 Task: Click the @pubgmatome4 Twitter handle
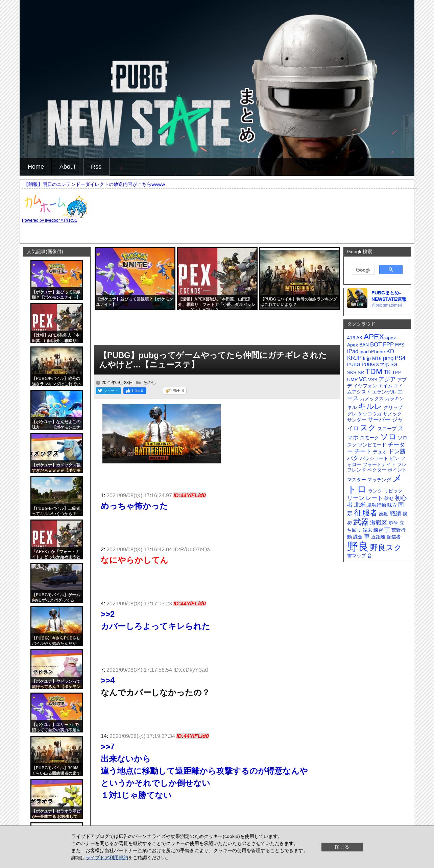[387, 305]
